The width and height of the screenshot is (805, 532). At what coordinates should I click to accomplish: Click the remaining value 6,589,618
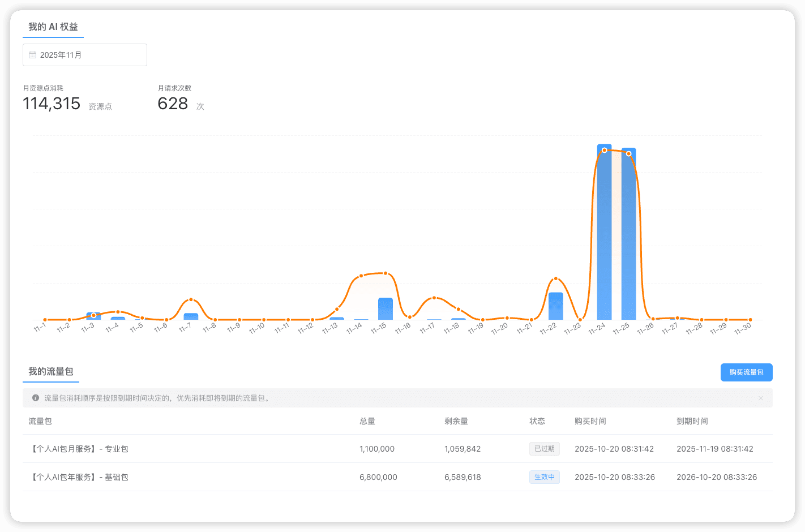pos(463,477)
